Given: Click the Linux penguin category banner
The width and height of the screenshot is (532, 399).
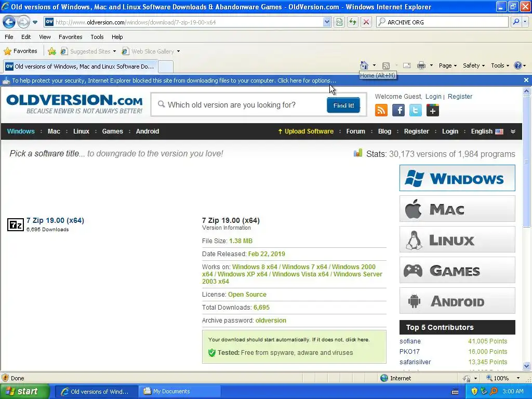Looking at the screenshot, I should click(457, 240).
